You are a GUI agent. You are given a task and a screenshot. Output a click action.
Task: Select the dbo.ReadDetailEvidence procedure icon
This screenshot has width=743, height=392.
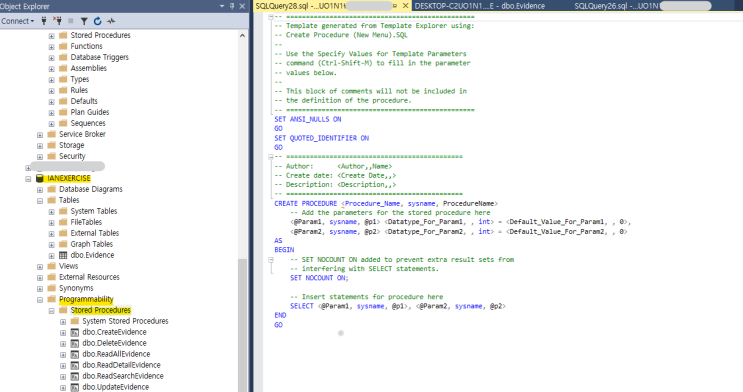click(x=74, y=365)
